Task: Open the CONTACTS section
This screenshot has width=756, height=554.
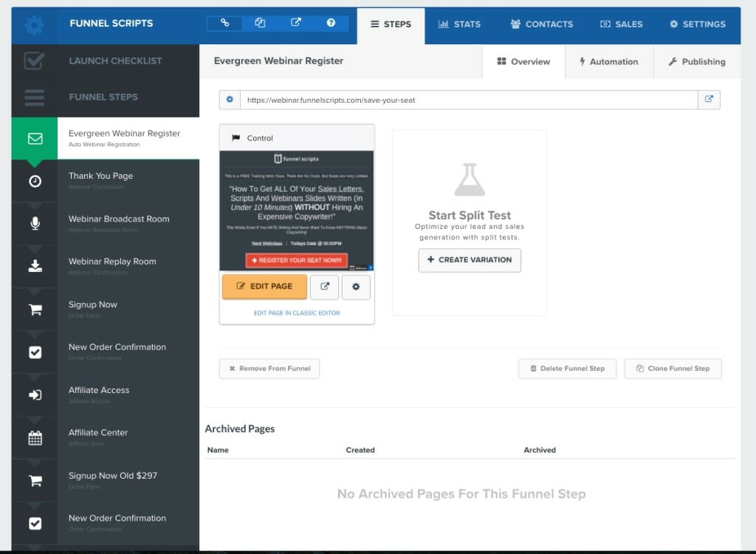Action: [541, 24]
